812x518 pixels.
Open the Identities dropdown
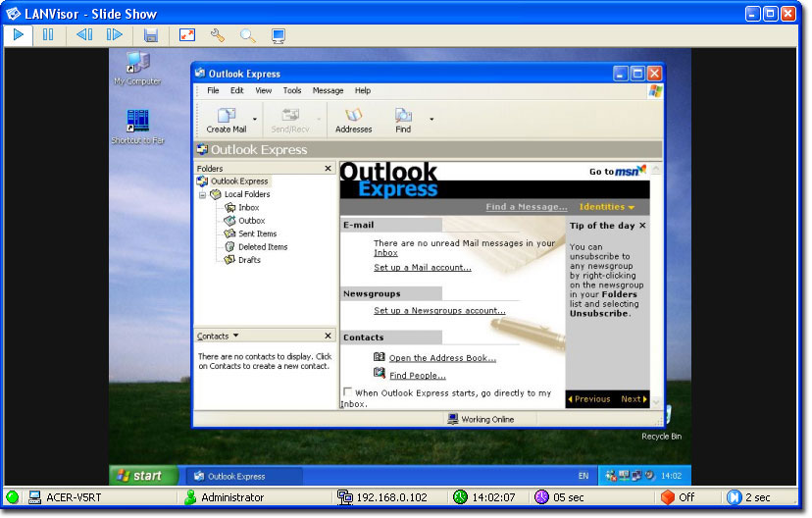click(x=606, y=207)
